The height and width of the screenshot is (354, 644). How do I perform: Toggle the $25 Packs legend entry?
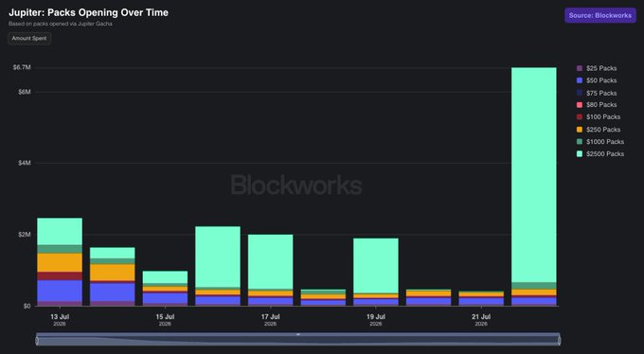click(597, 68)
